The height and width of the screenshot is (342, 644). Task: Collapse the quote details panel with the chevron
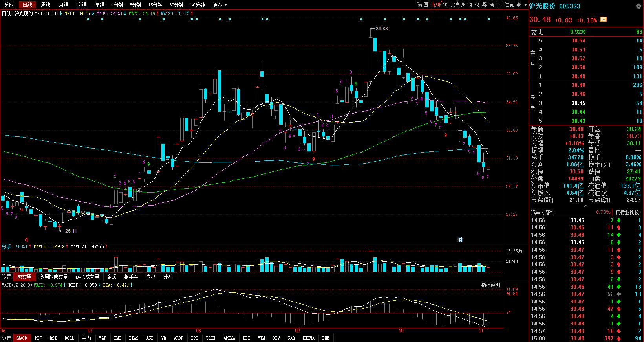click(585, 206)
